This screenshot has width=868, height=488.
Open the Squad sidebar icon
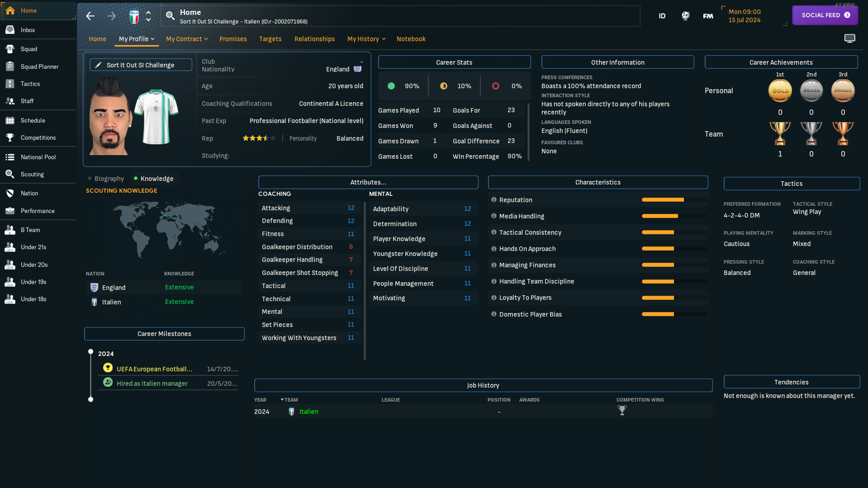(x=10, y=49)
